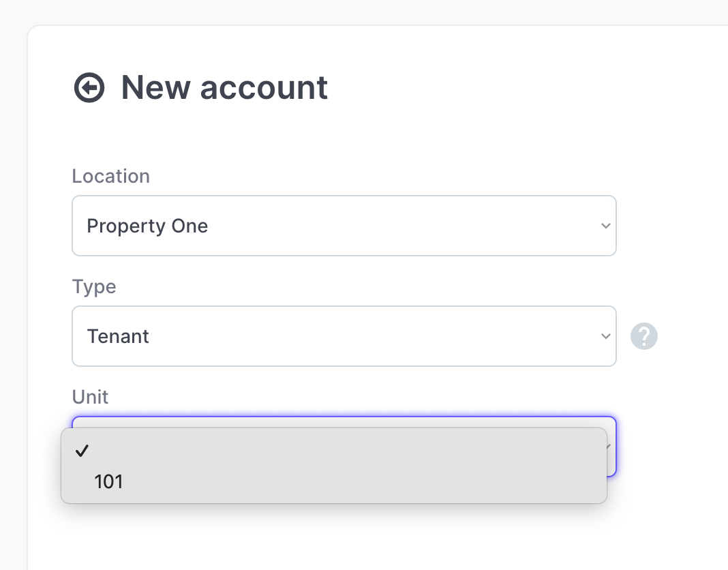Viewport: 728px width, 570px height.
Task: Click the gray page background above the card
Action: click(364, 12)
